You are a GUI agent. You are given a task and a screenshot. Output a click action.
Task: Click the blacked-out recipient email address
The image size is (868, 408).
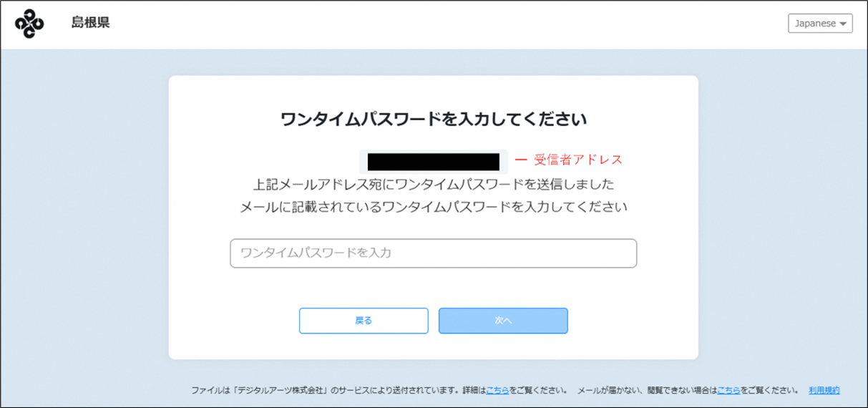pyautogui.click(x=434, y=162)
